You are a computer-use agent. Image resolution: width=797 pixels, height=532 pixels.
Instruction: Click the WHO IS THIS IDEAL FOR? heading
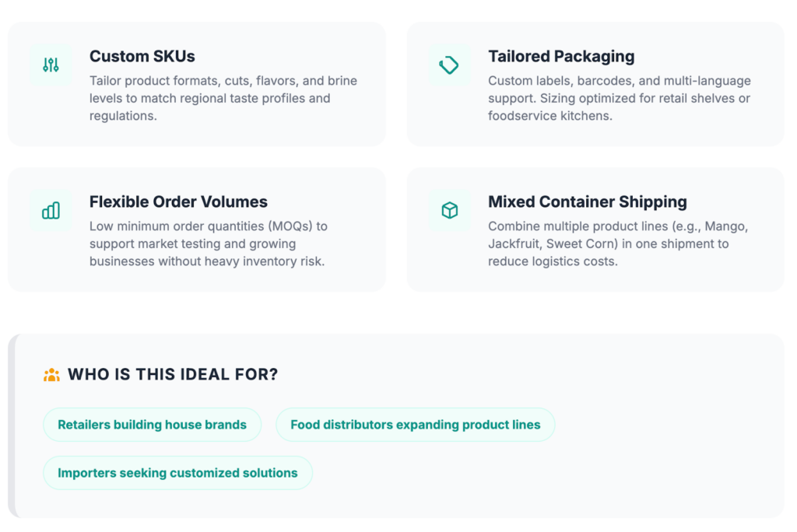pyautogui.click(x=172, y=375)
